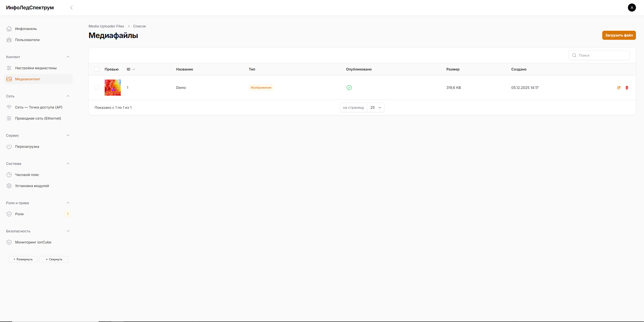Go to Настройки медиастены menu item

36,68
